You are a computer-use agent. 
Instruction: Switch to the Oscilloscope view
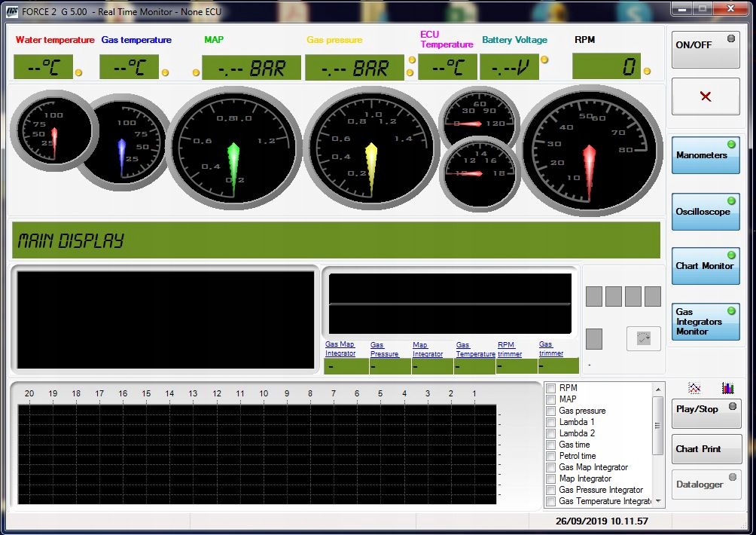click(706, 212)
